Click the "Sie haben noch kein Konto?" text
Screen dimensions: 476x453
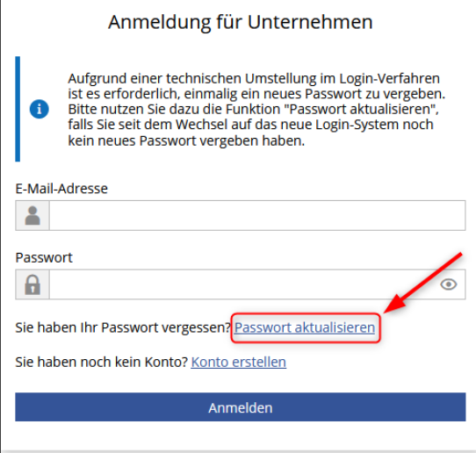(x=102, y=362)
